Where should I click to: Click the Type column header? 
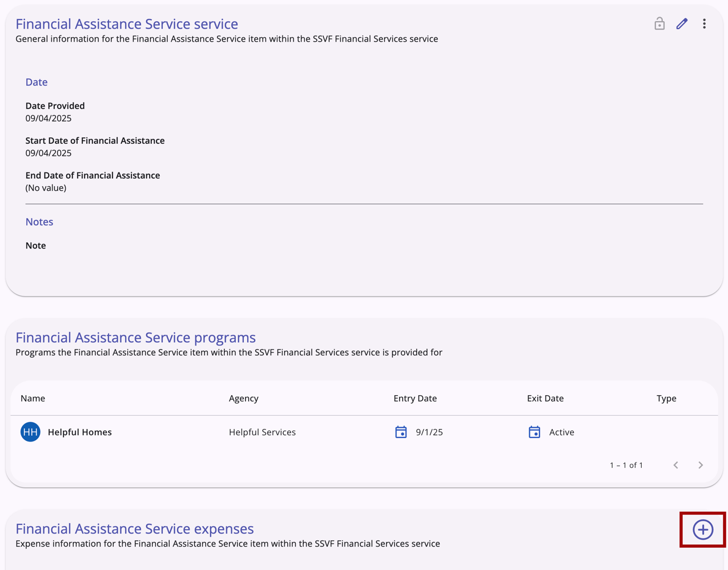(x=666, y=398)
